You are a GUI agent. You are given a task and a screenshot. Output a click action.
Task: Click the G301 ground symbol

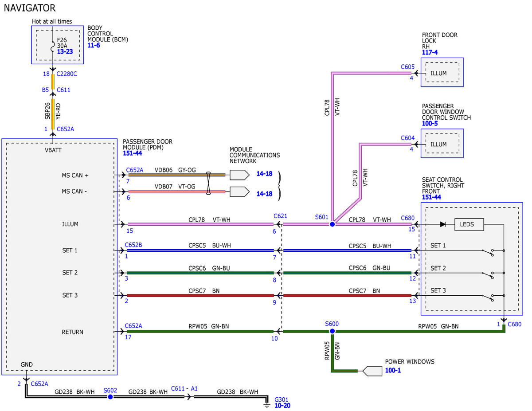click(267, 404)
